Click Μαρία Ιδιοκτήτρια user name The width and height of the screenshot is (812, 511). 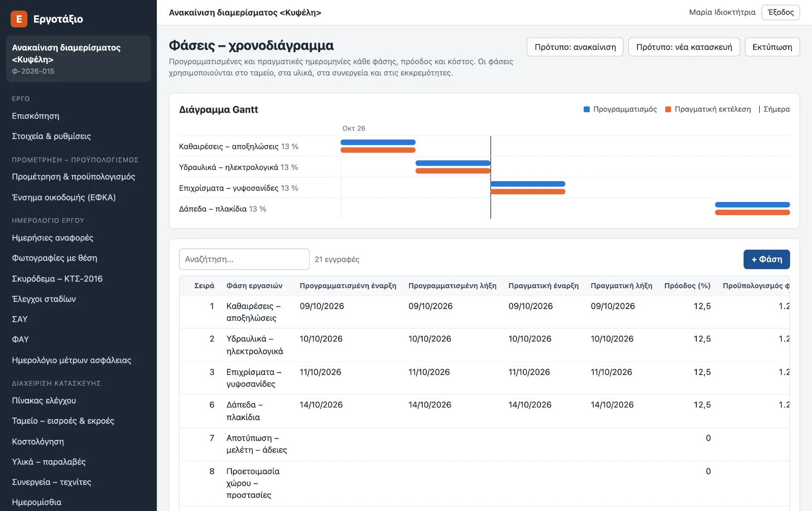pyautogui.click(x=722, y=12)
